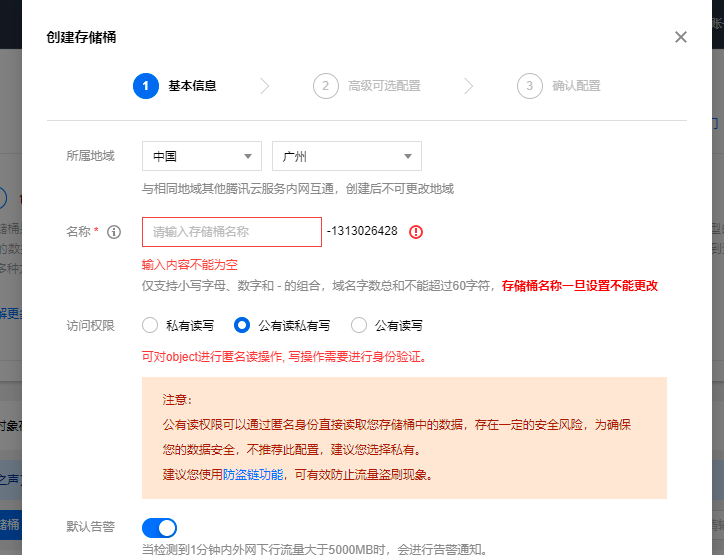Screen dimensions: 724x555
Task: Click the info icon next to 名称
Action: (x=114, y=232)
